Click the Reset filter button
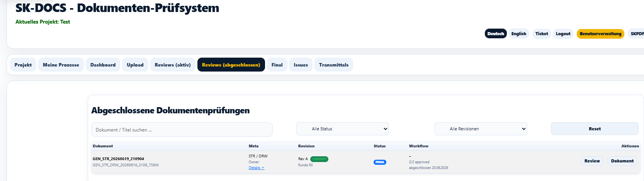644x181 pixels. 595,129
